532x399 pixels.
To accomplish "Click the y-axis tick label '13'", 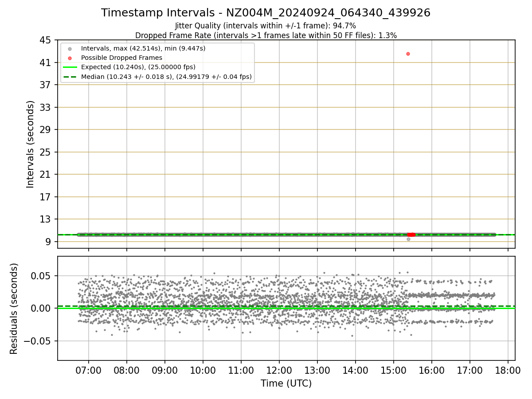I will pyautogui.click(x=45, y=219).
